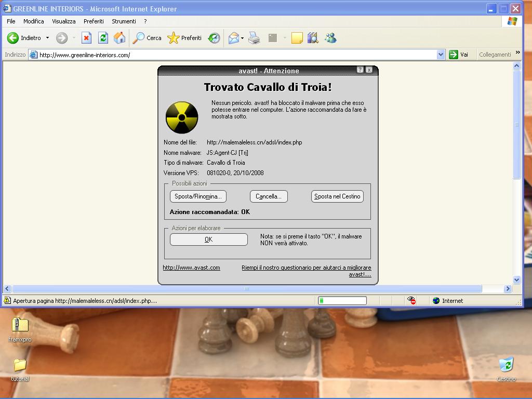Click the status bar warning icon
The width and height of the screenshot is (532, 399).
[7, 300]
